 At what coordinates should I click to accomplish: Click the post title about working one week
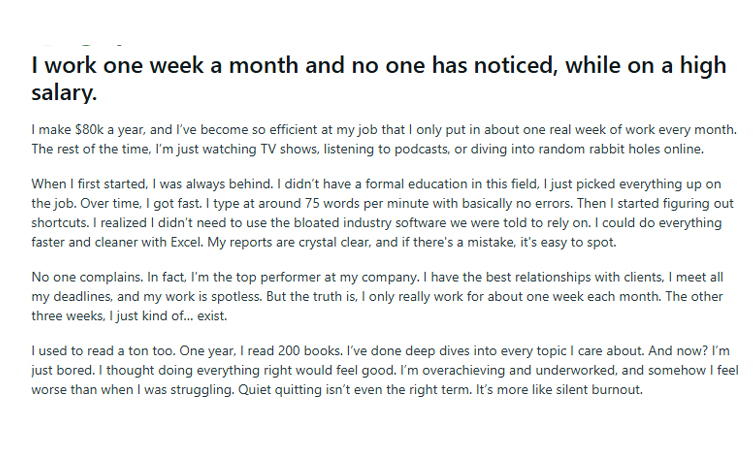click(378, 78)
